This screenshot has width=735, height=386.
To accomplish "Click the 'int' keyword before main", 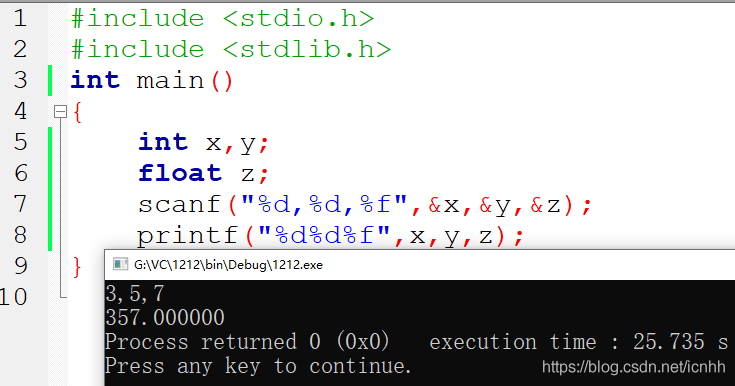I will point(95,80).
